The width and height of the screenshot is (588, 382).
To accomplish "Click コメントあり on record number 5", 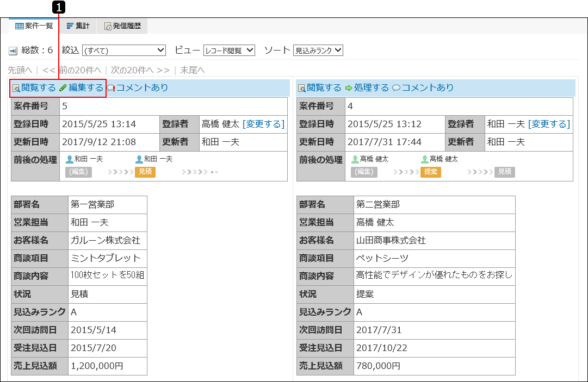I will coord(142,87).
